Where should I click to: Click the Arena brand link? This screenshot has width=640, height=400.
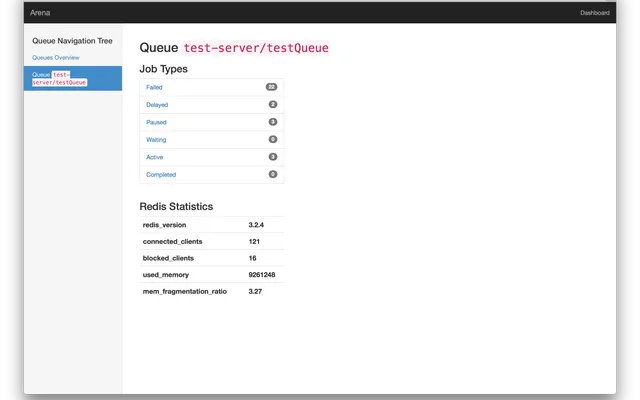click(40, 13)
